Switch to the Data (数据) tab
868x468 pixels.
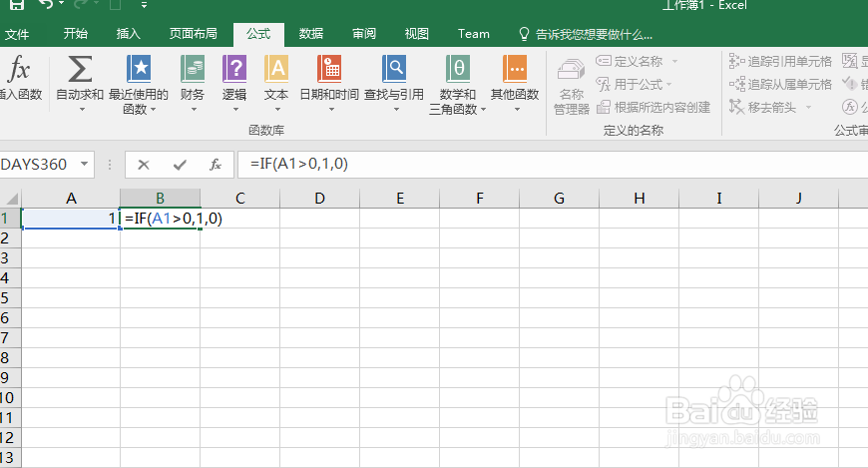(x=311, y=34)
